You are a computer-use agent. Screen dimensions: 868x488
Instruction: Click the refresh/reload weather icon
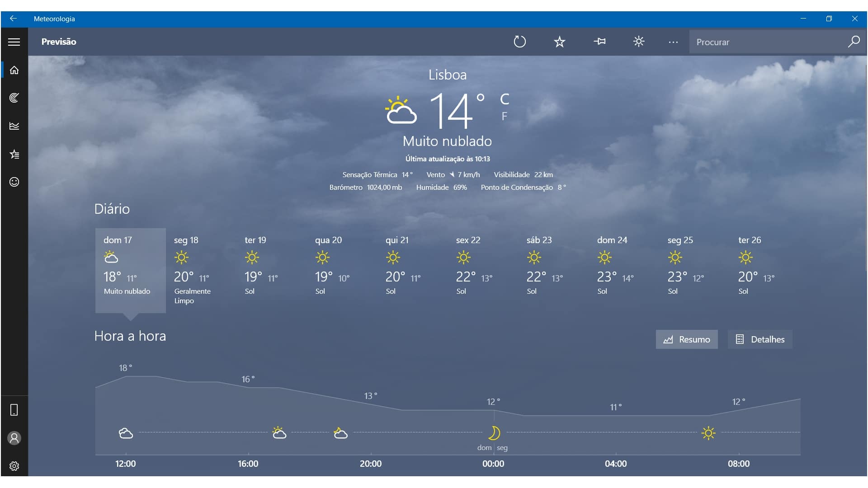(519, 42)
